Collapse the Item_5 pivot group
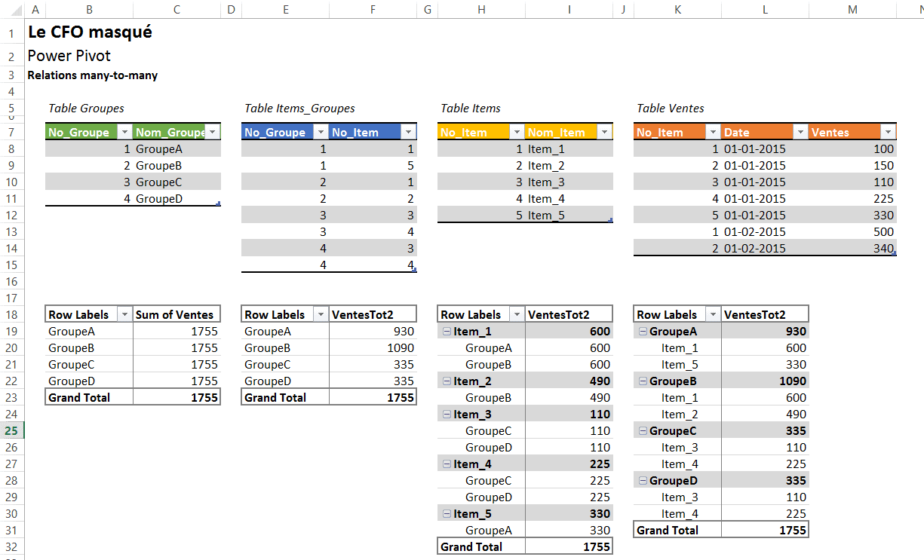Screen dimensions: 924x560 pos(447,514)
